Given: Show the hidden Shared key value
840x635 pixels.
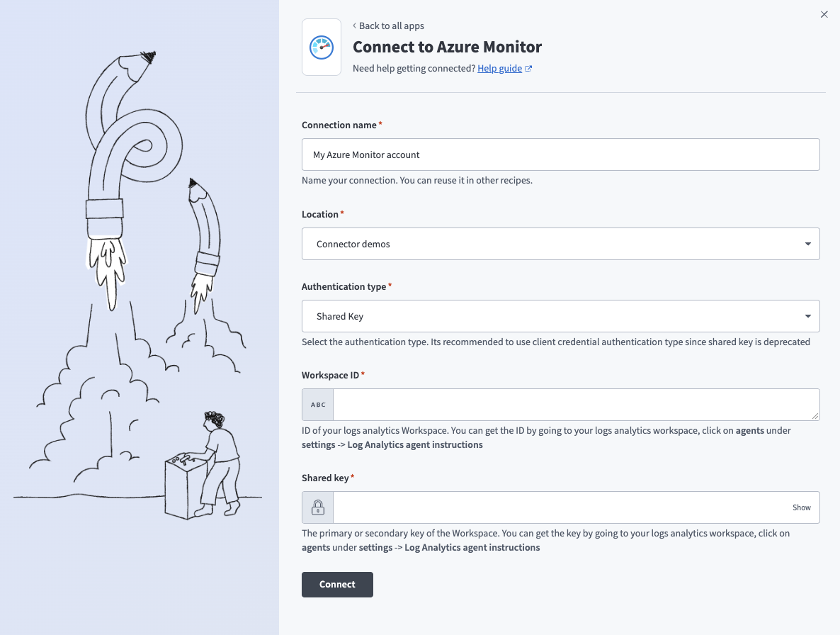Looking at the screenshot, I should 801,507.
